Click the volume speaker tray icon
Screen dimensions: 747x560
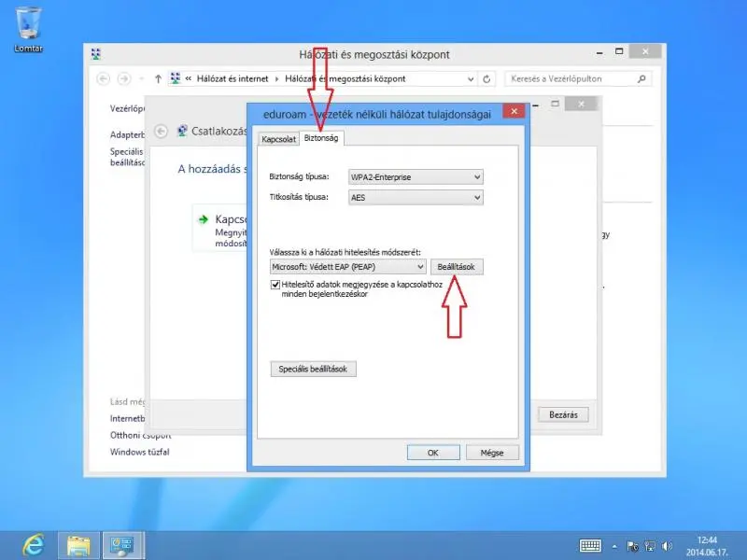pyautogui.click(x=667, y=545)
